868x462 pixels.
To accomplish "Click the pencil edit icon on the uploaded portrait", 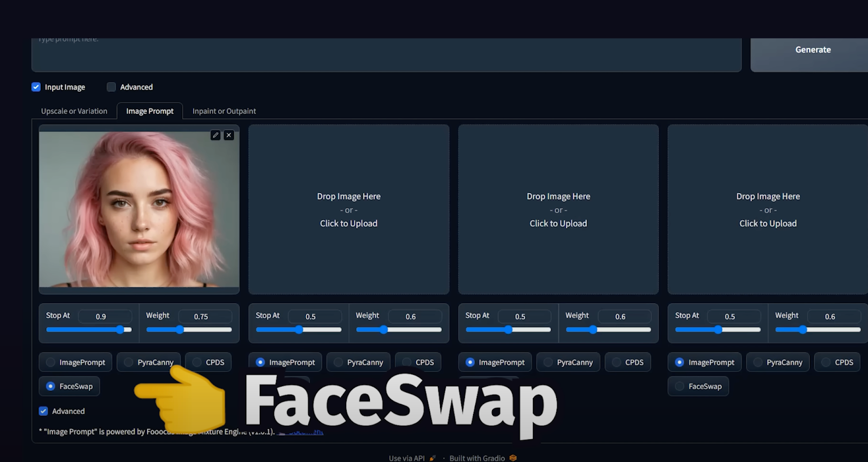I will tap(215, 135).
